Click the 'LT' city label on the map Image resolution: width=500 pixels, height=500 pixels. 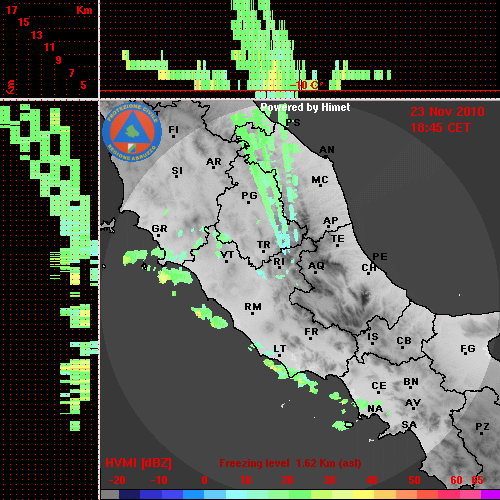point(280,349)
